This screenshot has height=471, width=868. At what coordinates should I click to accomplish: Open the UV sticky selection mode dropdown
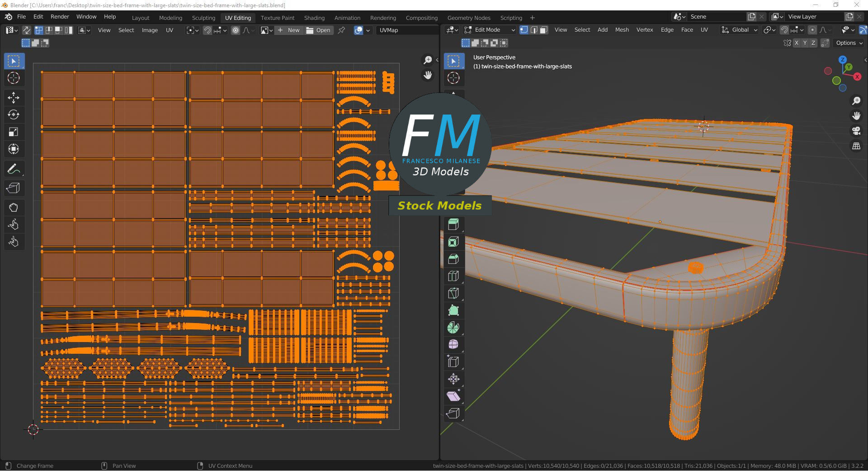click(85, 30)
